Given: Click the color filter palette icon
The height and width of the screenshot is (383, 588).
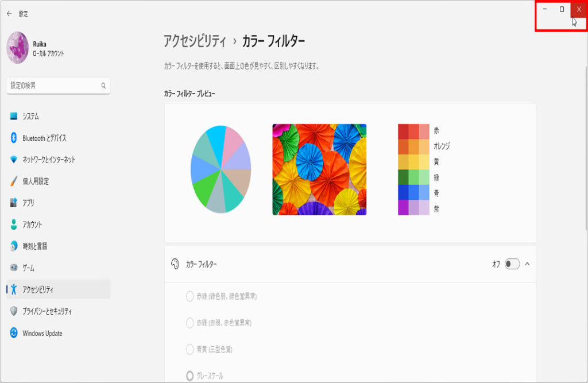Looking at the screenshot, I should tap(175, 264).
